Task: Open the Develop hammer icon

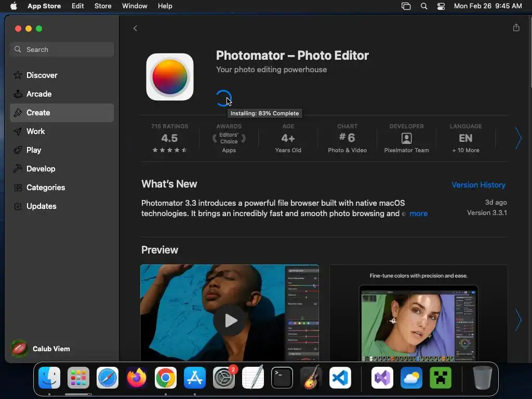Action: coord(18,169)
